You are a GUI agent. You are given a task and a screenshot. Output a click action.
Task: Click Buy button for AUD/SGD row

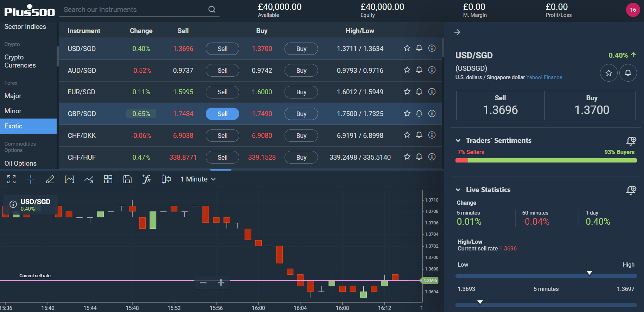tap(301, 71)
